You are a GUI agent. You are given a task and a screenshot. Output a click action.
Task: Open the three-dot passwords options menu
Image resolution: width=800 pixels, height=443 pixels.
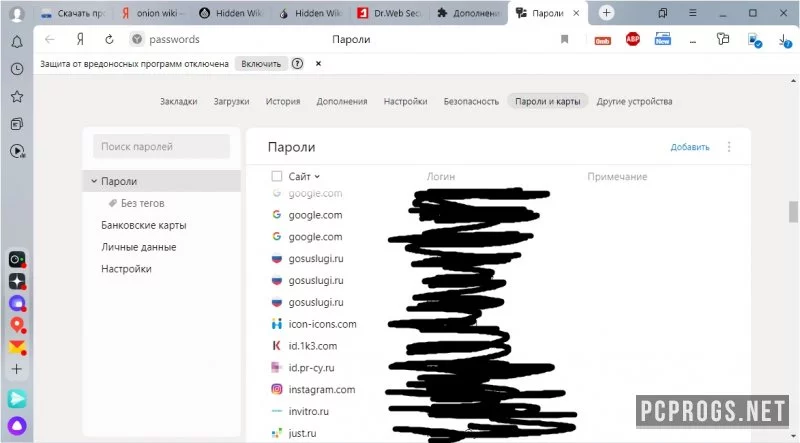pyautogui.click(x=729, y=147)
